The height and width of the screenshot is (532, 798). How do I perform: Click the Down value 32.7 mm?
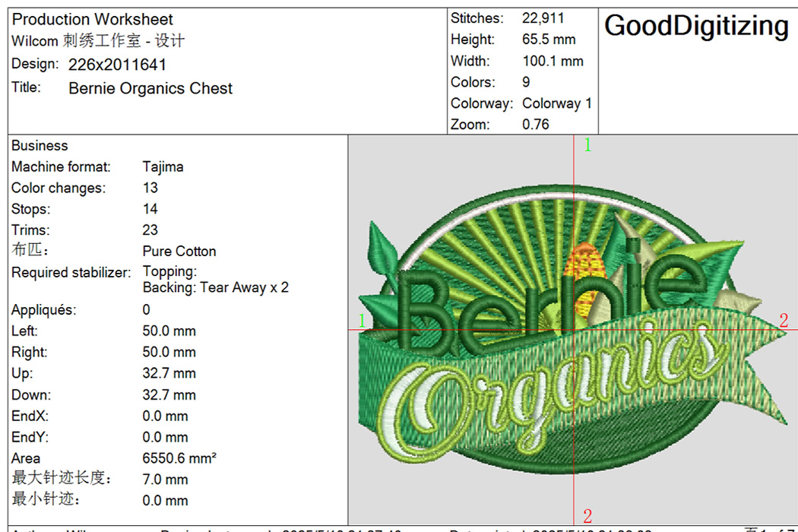pos(169,394)
